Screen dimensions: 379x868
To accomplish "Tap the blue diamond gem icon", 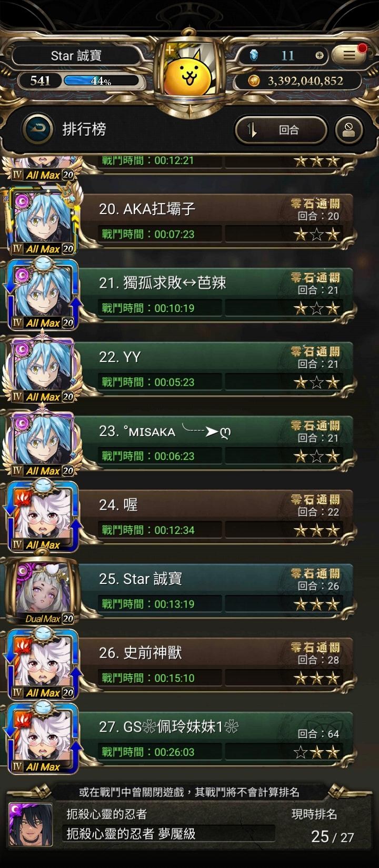I will 254,55.
